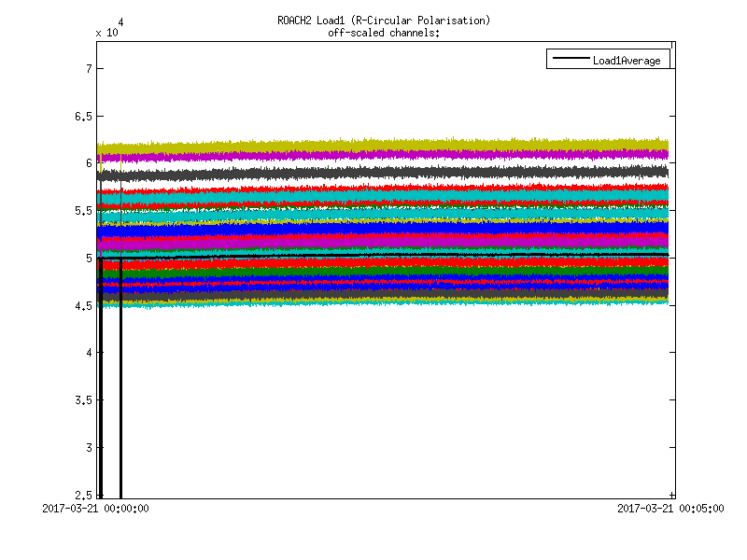This screenshot has width=747, height=560.
Task: Select the y-axis tick label 5.5
Action: pyautogui.click(x=82, y=211)
